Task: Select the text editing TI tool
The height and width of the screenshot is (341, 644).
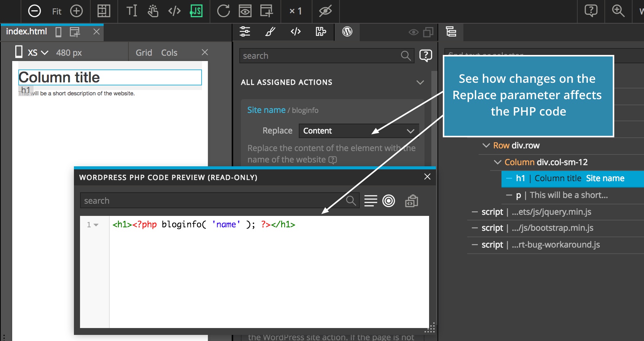Action: [x=131, y=11]
